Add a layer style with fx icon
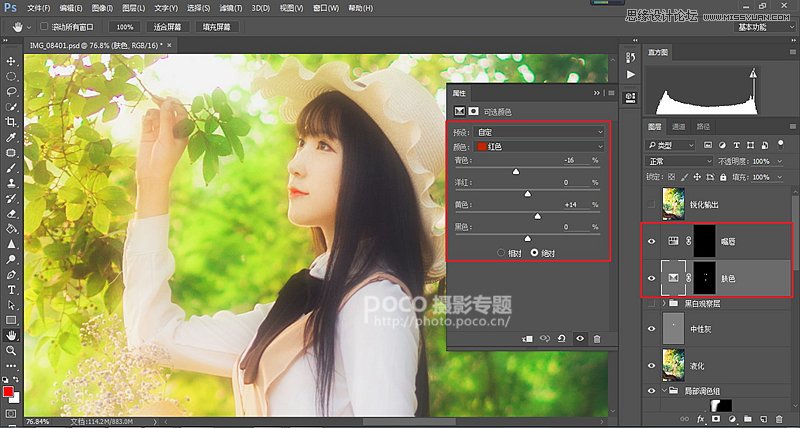Screen dimensions: 800x428 [x=701, y=419]
